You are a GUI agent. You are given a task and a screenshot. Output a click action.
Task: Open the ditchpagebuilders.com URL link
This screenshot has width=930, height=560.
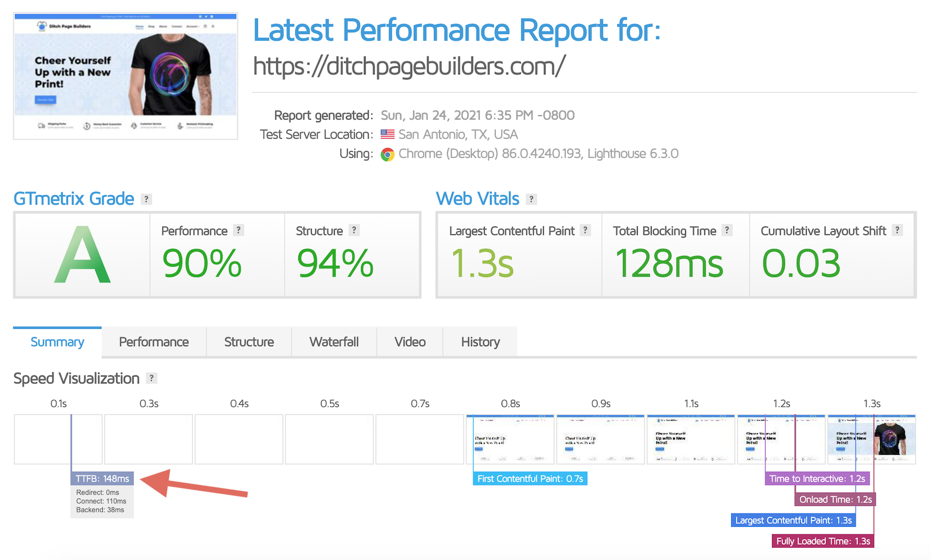[x=409, y=67]
